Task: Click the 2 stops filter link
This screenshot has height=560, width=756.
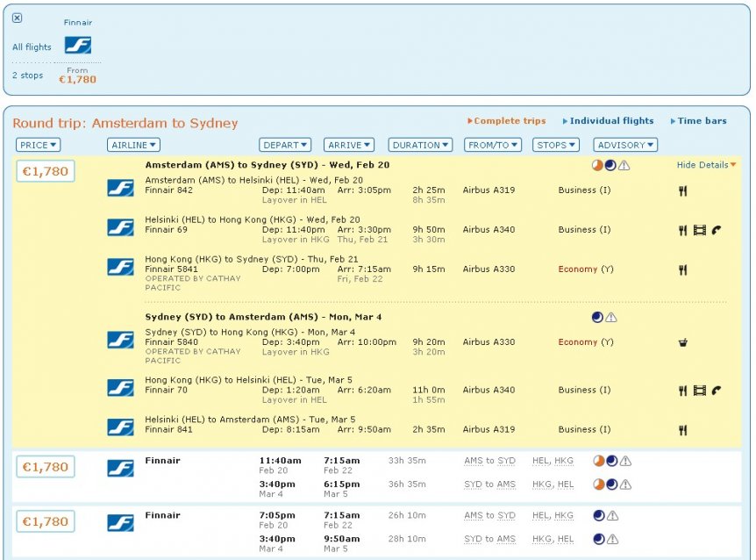Action: coord(27,75)
